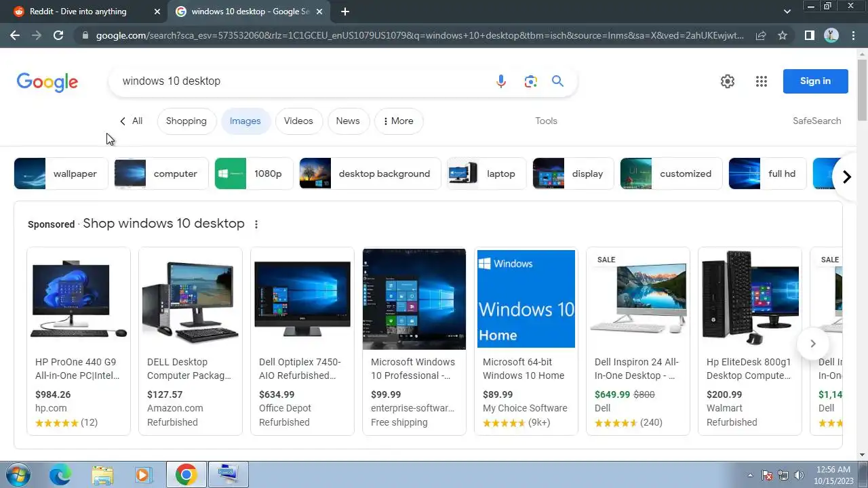Filter images by full hd chip
The height and width of the screenshot is (488, 868).
[x=768, y=174]
